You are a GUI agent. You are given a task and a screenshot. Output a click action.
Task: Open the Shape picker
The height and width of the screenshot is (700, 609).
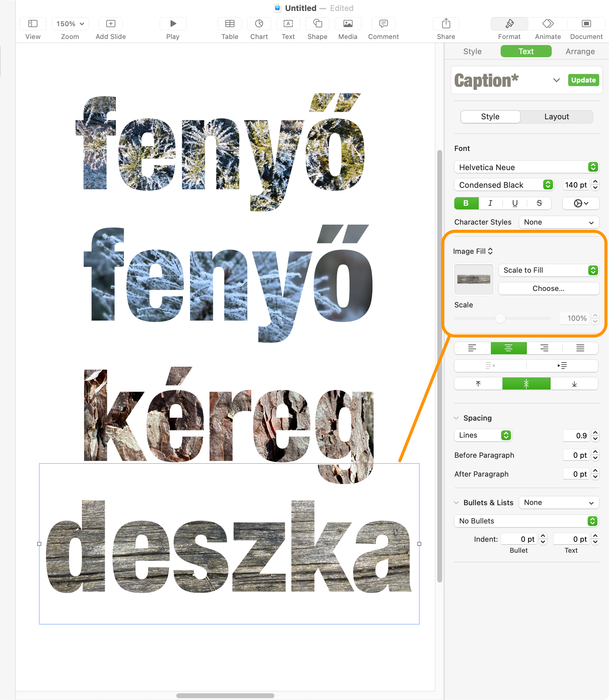[317, 24]
